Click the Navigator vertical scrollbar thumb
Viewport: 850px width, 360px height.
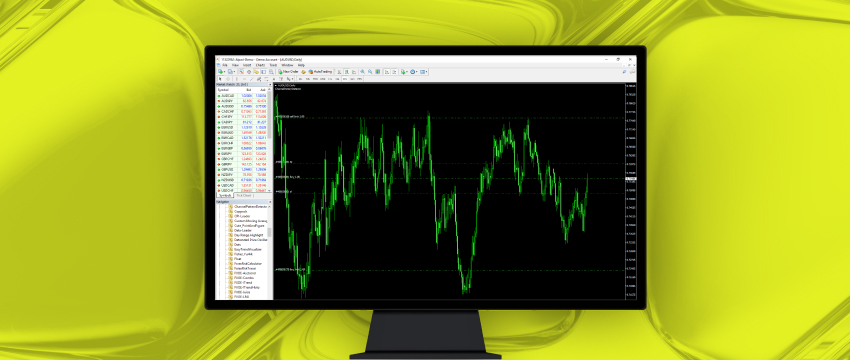coord(270,233)
